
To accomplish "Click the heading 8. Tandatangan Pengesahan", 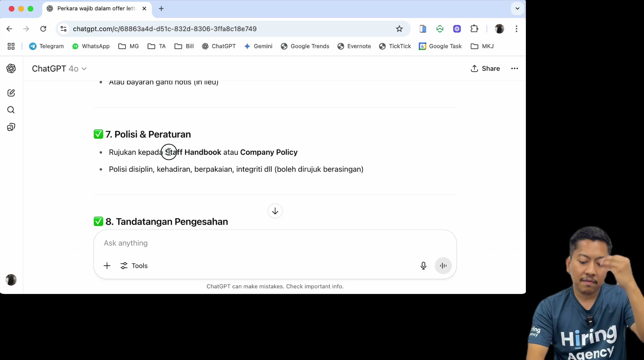I will (167, 222).
